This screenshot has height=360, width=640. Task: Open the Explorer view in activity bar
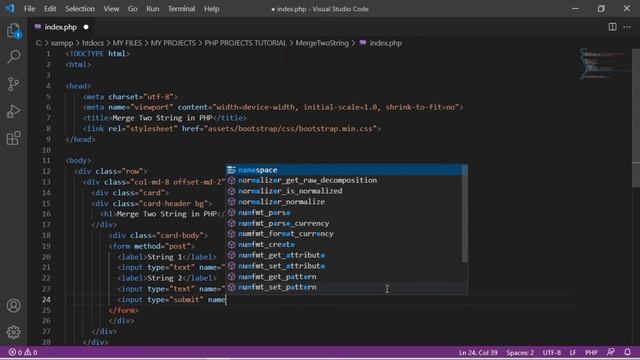(x=13, y=31)
